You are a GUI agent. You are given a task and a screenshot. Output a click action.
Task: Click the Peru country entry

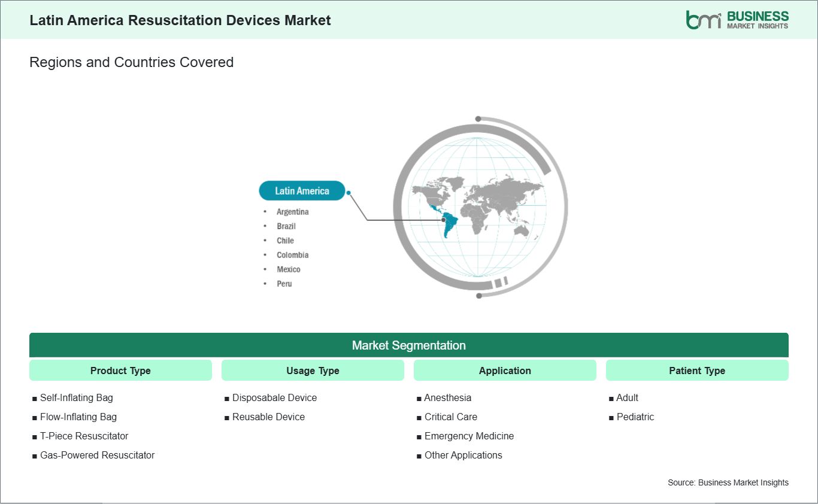click(x=284, y=284)
